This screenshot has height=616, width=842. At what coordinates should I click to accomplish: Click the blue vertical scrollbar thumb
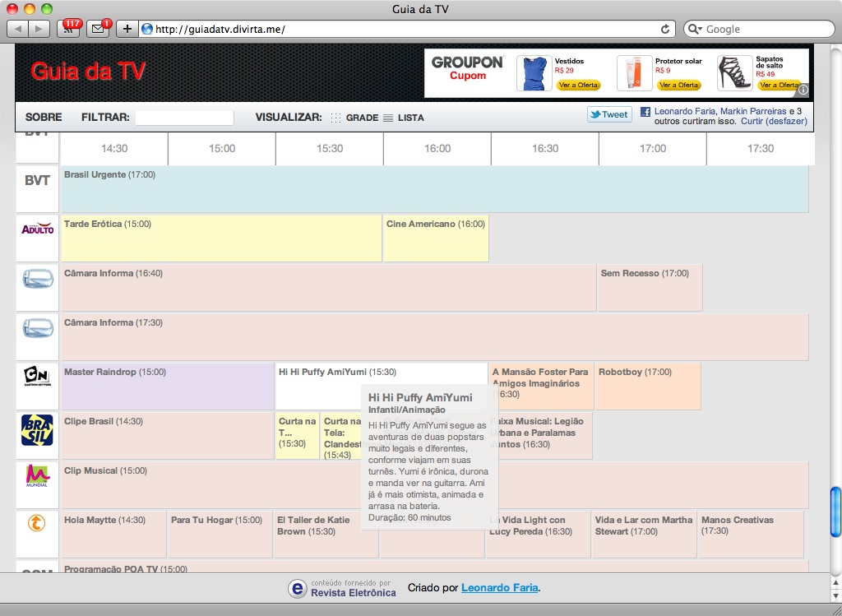click(835, 512)
